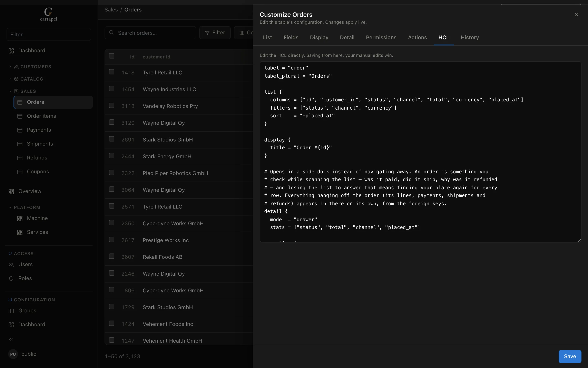Collapse the Sales section chevron
The image size is (588, 368).
pos(10,91)
